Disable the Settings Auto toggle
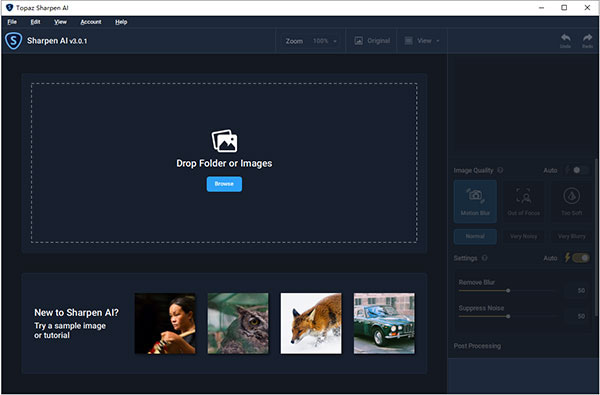The width and height of the screenshot is (600, 395). coord(581,258)
